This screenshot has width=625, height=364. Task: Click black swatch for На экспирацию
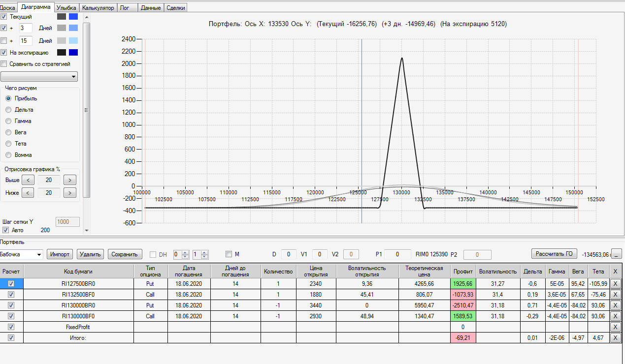coord(62,53)
